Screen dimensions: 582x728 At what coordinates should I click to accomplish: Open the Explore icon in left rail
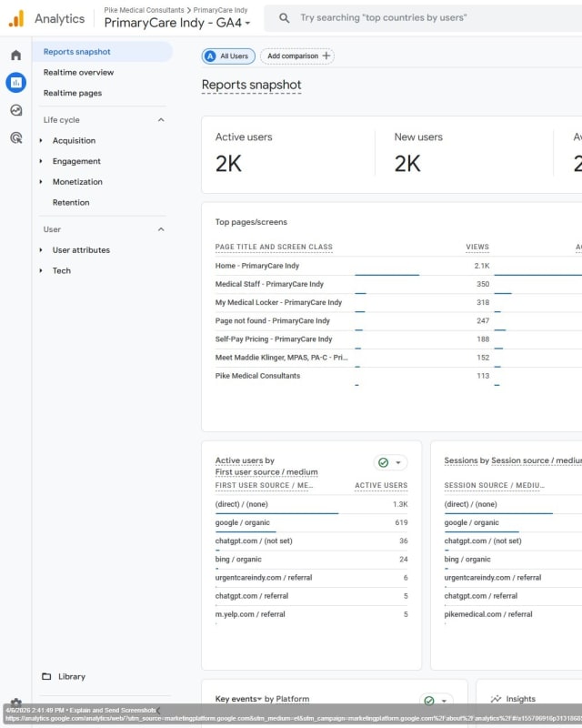point(15,110)
